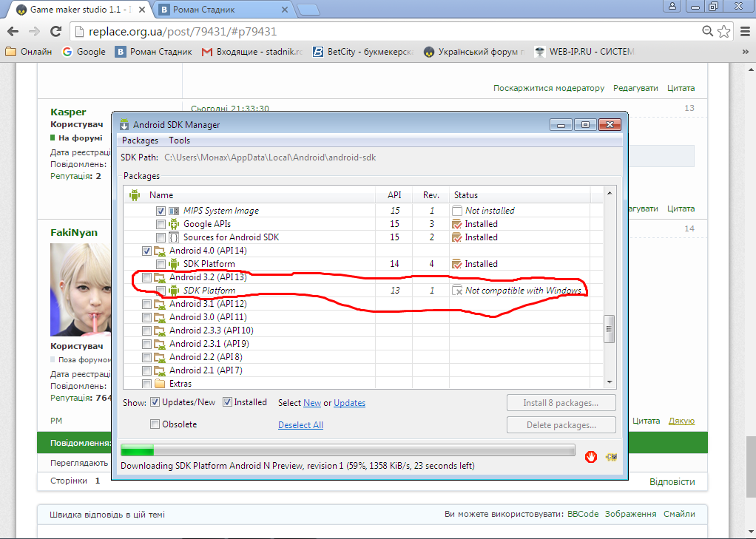Click the browser back arrow
This screenshot has width=756, height=539.
[x=13, y=32]
